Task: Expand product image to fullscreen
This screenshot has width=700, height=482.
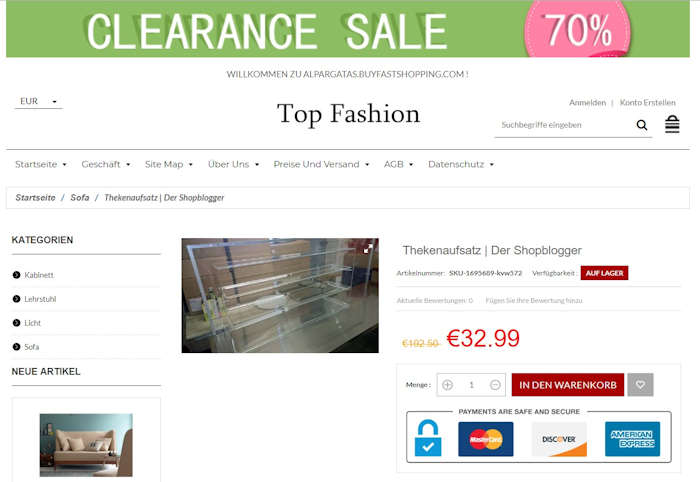Action: click(x=368, y=249)
